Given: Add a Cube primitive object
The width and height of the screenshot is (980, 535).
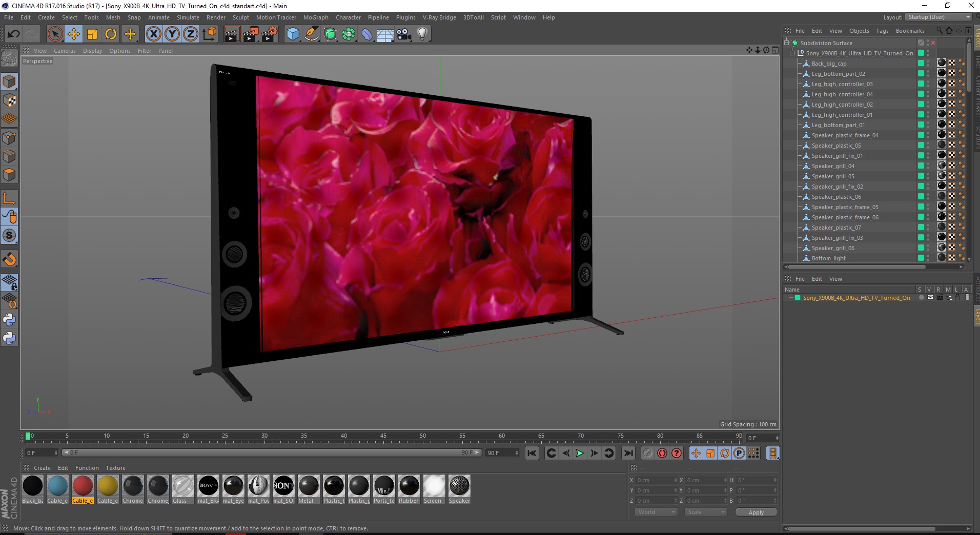Looking at the screenshot, I should pyautogui.click(x=293, y=34).
